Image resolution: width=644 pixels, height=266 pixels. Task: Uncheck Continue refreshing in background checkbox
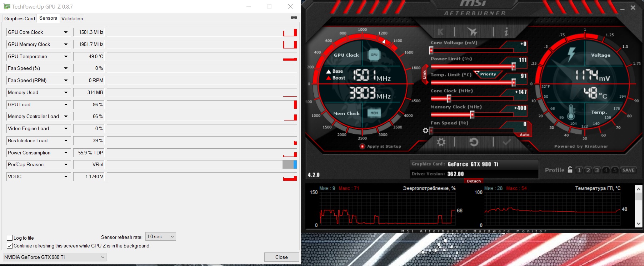[x=10, y=246]
